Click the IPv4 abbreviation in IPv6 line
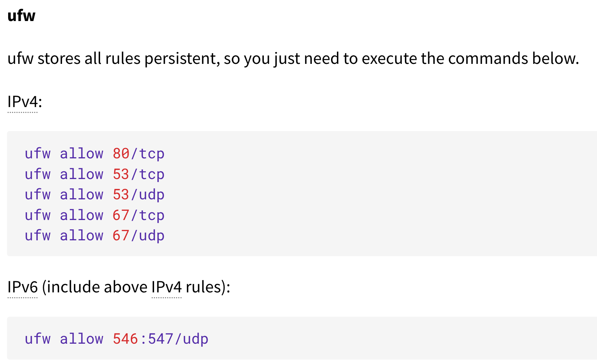The height and width of the screenshot is (364, 597). pyautogui.click(x=167, y=287)
